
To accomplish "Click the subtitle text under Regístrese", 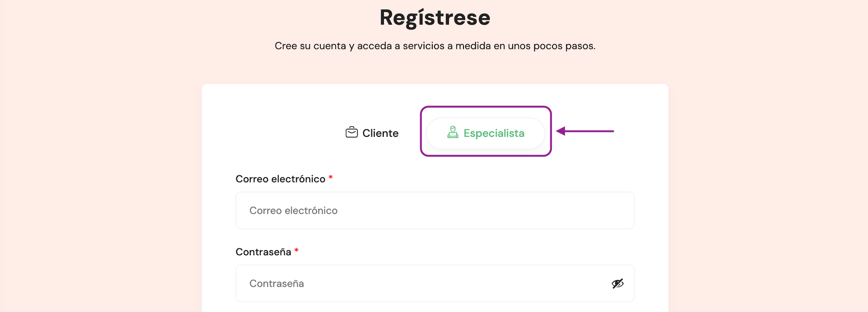I will 435,46.
